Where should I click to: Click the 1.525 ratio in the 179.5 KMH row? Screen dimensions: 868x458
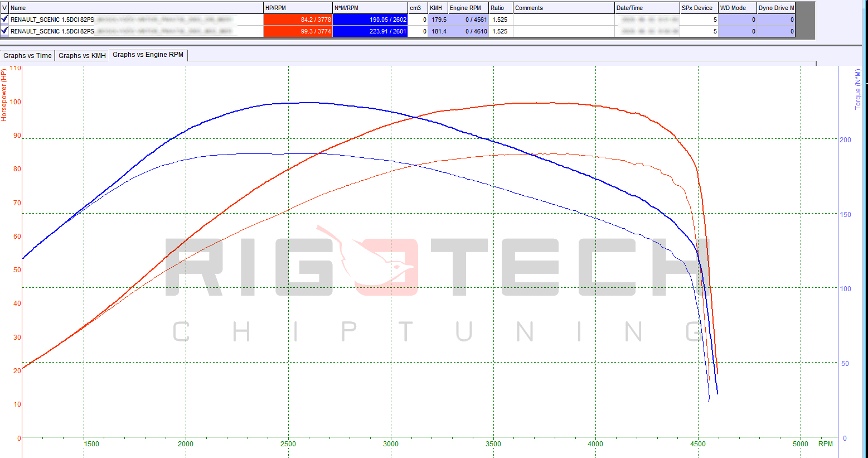coord(501,20)
